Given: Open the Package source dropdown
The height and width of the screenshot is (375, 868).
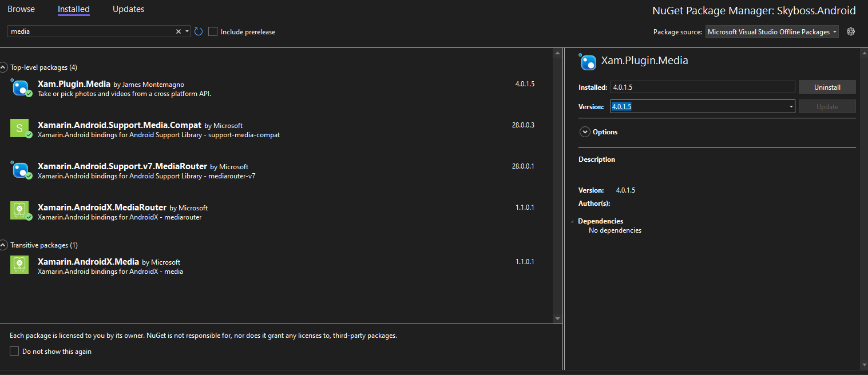Looking at the screenshot, I should pyautogui.click(x=772, y=32).
